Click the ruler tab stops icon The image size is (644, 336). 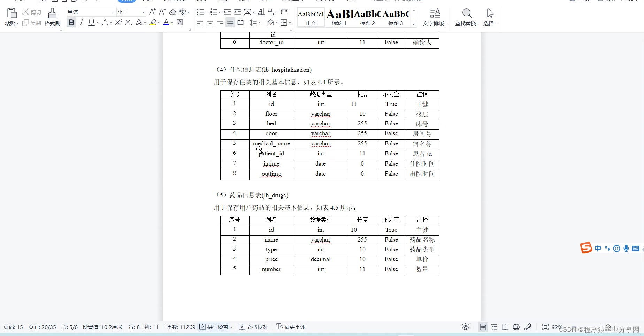pos(285,12)
